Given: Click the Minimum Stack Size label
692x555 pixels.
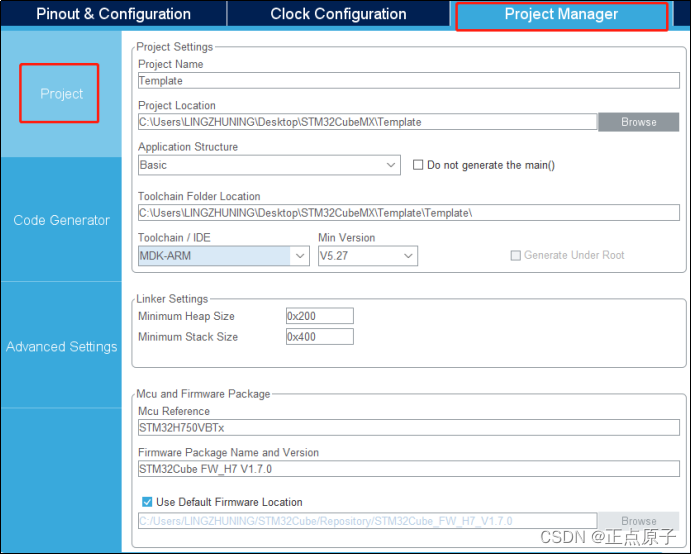Looking at the screenshot, I should pyautogui.click(x=188, y=337).
